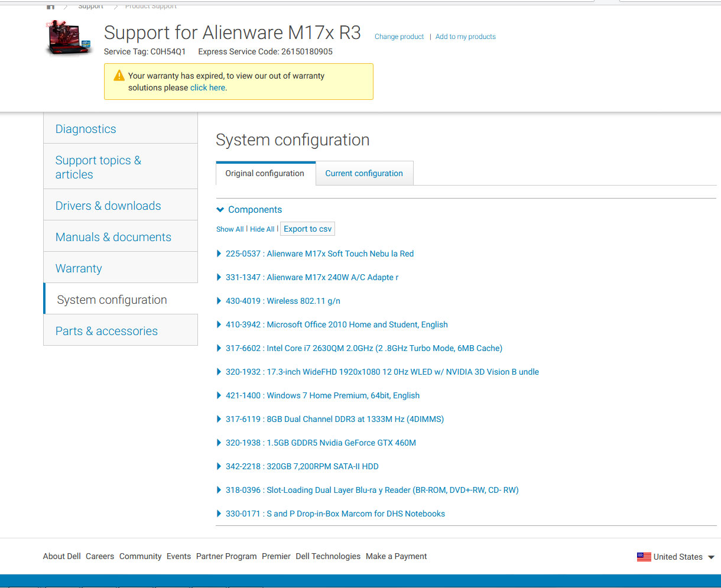Click the Export to csv button

pos(308,229)
